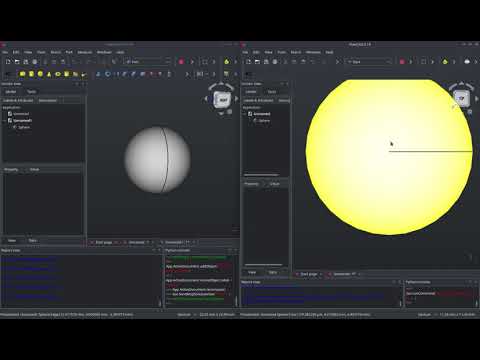Open Macro menu in right window

pyautogui.click(x=296, y=52)
